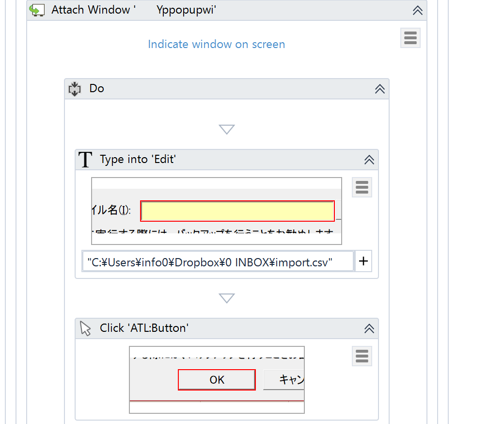Click the Indicate window on screen link

coord(216,44)
